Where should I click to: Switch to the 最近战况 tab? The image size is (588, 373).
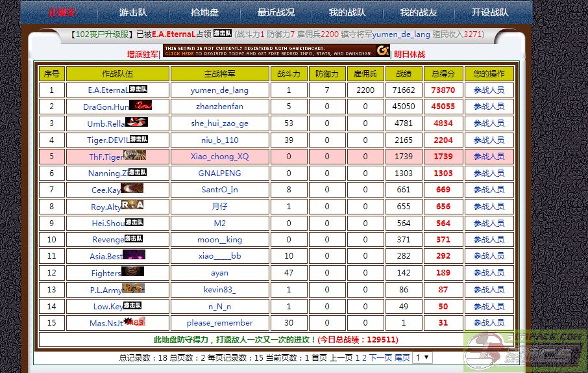pyautogui.click(x=276, y=12)
